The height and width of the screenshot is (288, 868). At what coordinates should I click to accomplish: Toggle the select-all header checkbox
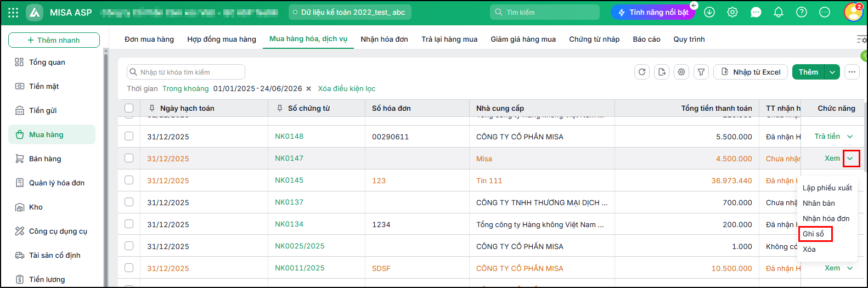[x=129, y=108]
